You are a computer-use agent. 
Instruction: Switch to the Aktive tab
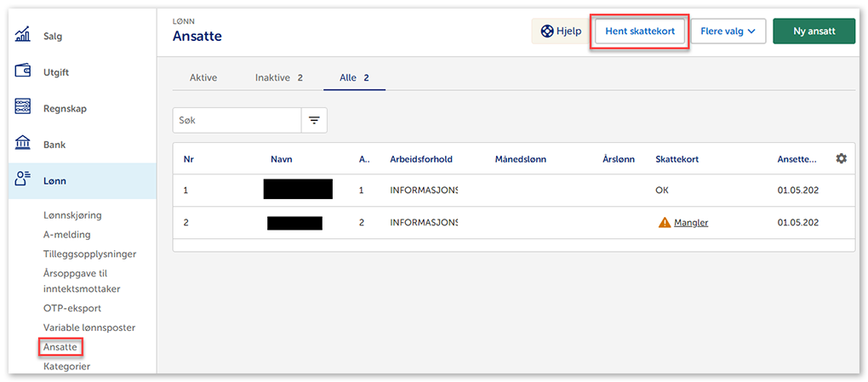pos(203,77)
